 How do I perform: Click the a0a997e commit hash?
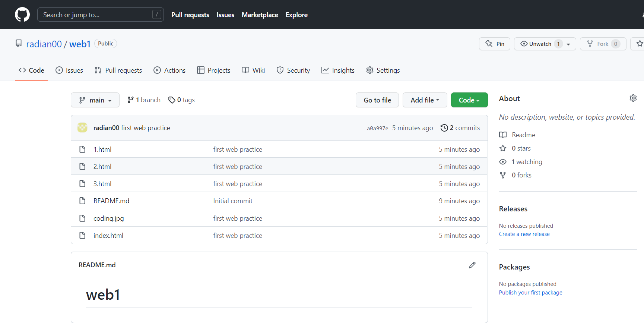pos(377,128)
